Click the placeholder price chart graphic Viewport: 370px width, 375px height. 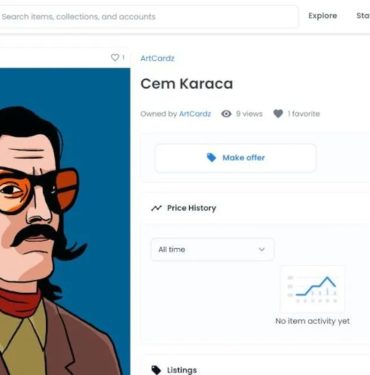tap(313, 289)
